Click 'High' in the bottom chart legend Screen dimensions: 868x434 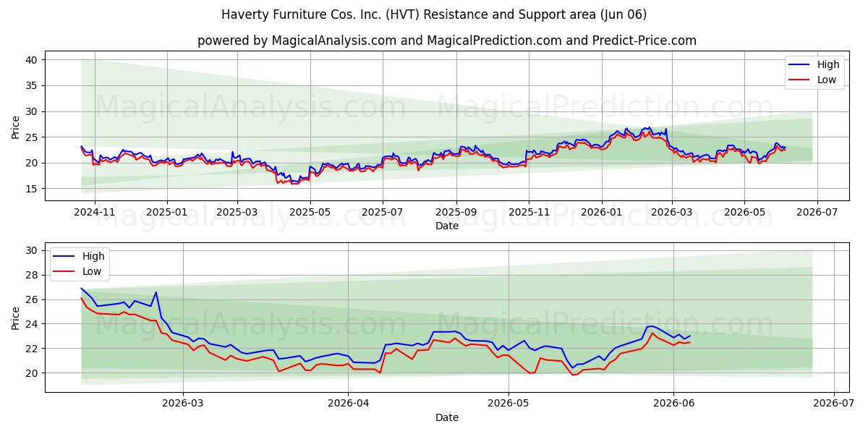point(93,256)
